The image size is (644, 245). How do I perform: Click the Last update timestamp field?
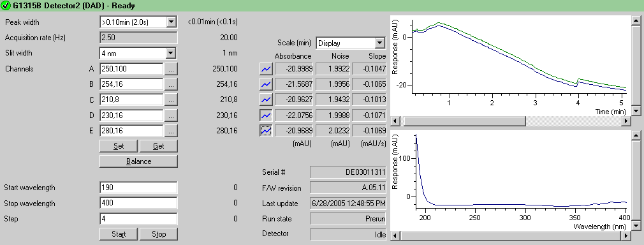click(348, 203)
